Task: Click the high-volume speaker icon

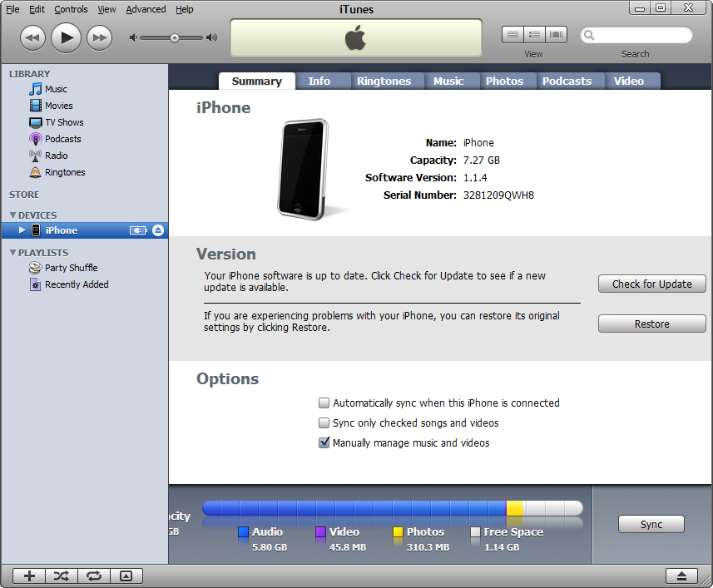Action: point(211,37)
